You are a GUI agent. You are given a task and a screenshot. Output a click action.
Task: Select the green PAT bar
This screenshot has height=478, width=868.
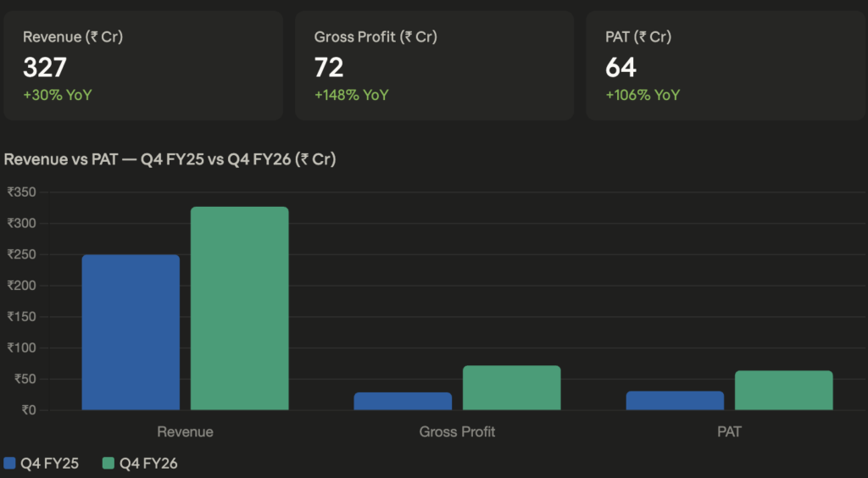tap(783, 390)
